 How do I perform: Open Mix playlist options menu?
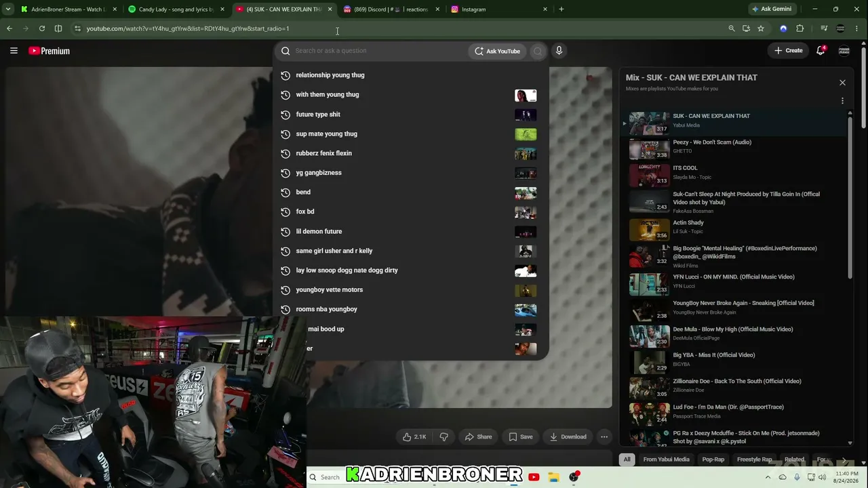842,101
